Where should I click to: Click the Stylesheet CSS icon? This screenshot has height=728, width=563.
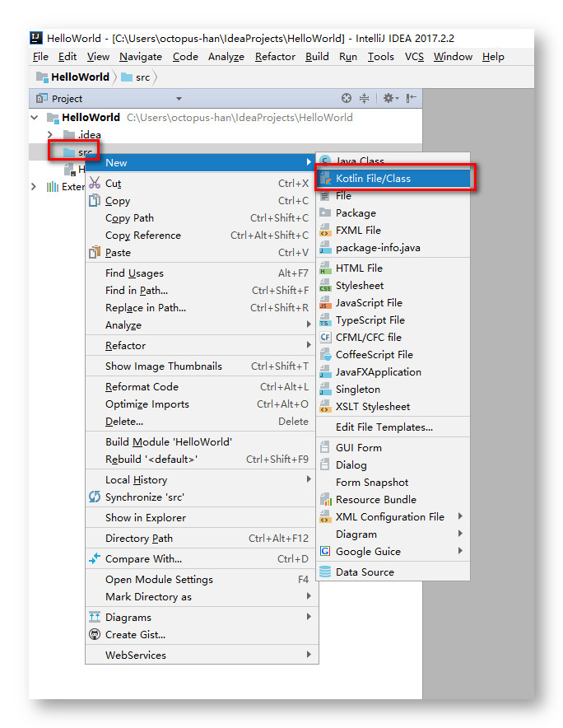tap(325, 285)
